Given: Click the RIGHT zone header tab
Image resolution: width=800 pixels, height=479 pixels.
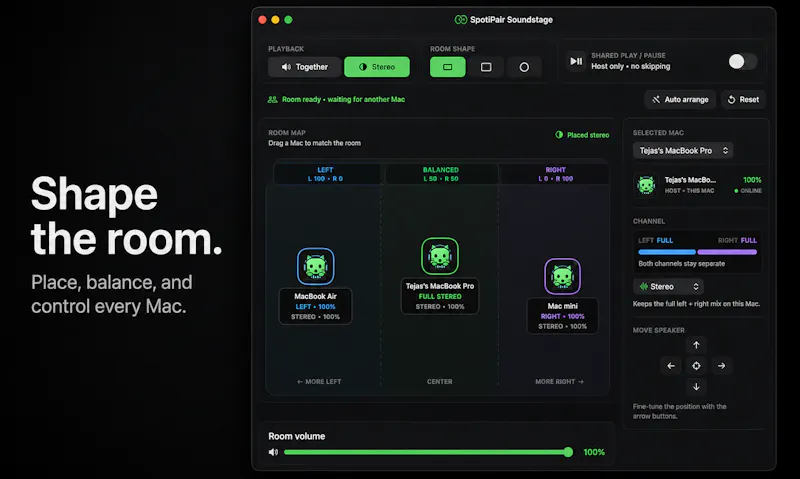Looking at the screenshot, I should pos(556,174).
